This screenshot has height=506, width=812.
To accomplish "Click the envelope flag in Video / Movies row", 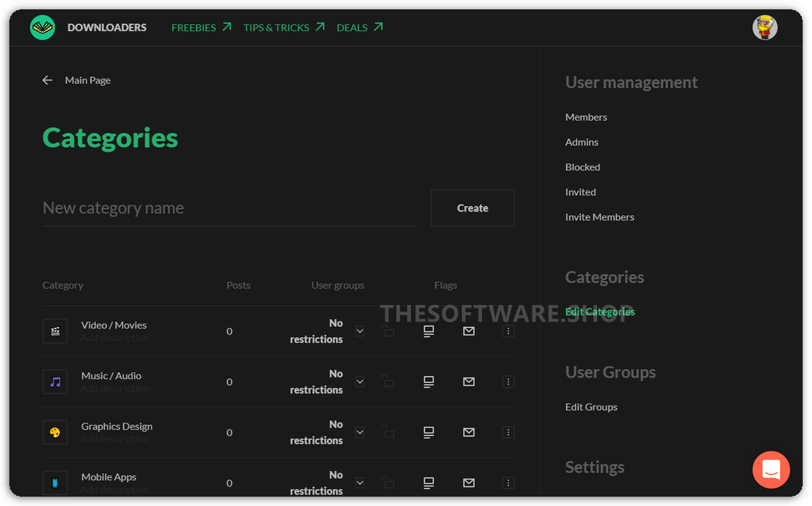I will point(469,331).
